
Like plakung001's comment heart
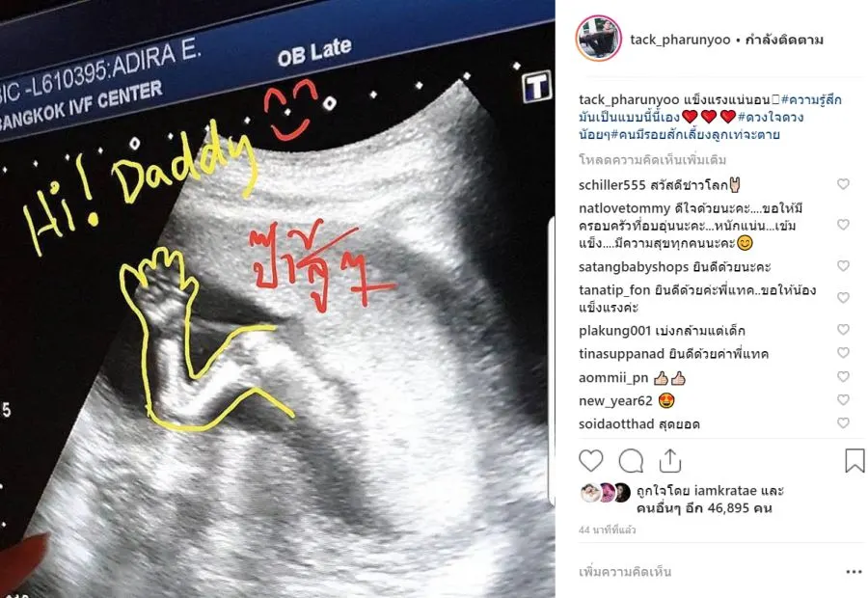point(843,330)
